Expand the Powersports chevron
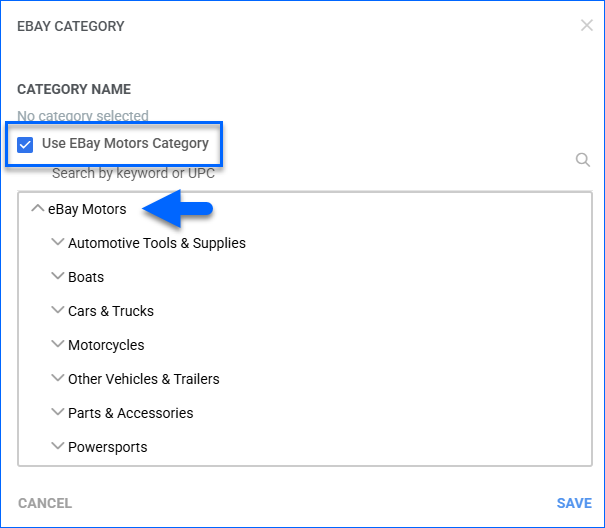Image resolution: width=605 pixels, height=528 pixels. [57, 446]
